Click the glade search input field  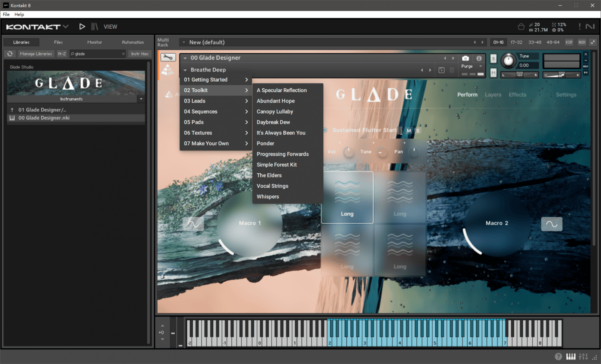(x=97, y=54)
